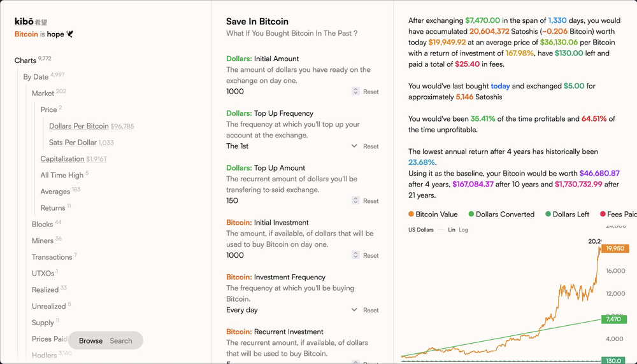Image resolution: width=637 pixels, height=364 pixels.
Task: Toggle the Bitcoin Value legend dot
Action: [x=411, y=214]
